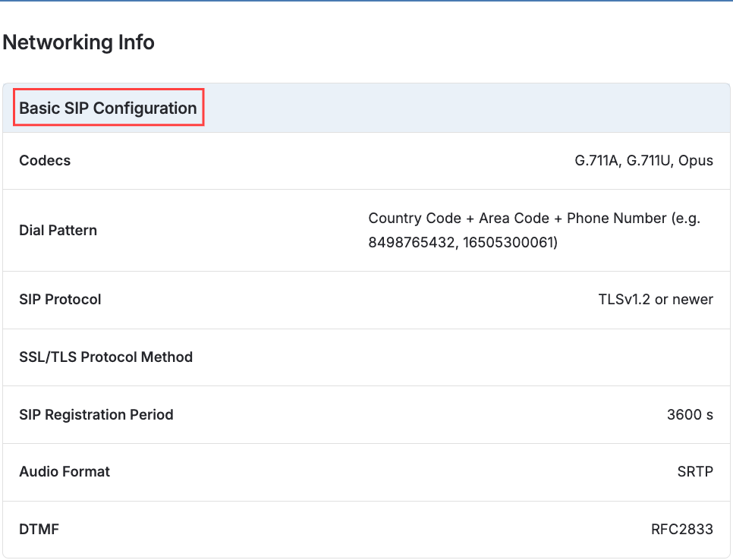Click the Dial Pattern label
This screenshot has height=560, width=733.
[x=58, y=230]
